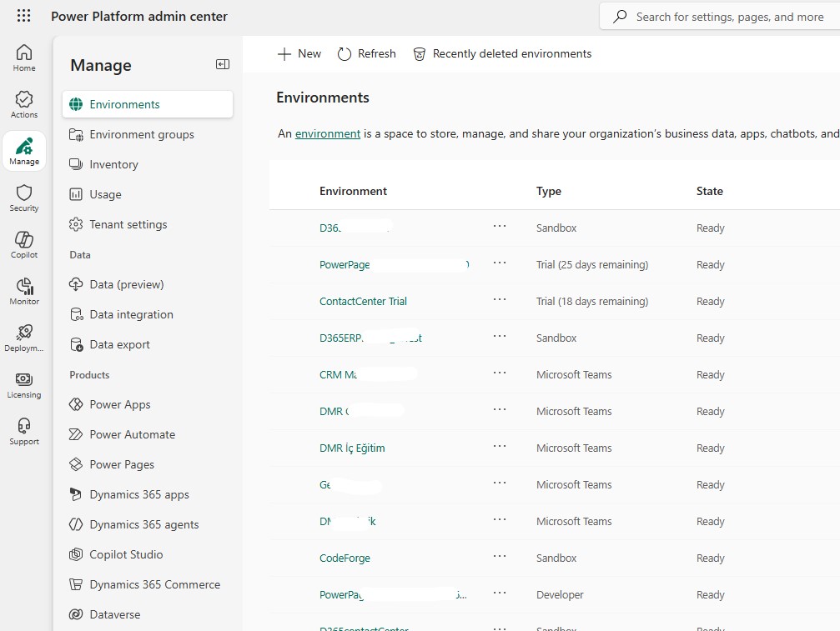Click the Dataverse icon
This screenshot has height=631, width=840.
76,613
